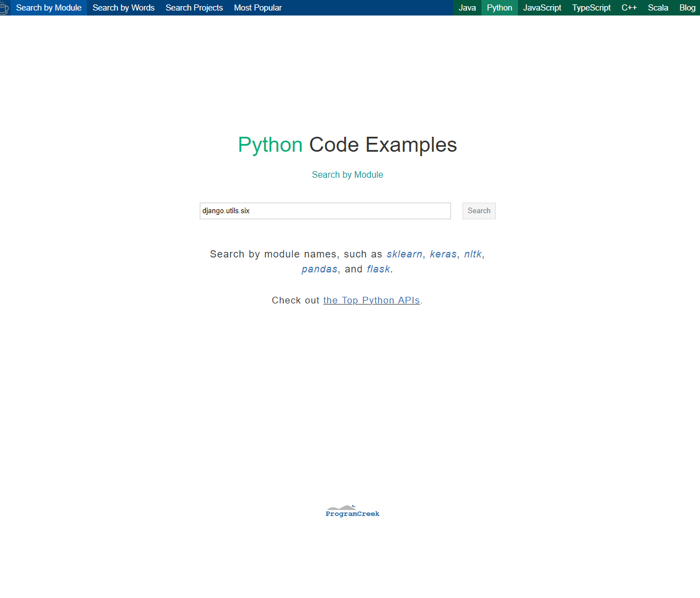
Task: Click the module search input field
Action: [325, 211]
